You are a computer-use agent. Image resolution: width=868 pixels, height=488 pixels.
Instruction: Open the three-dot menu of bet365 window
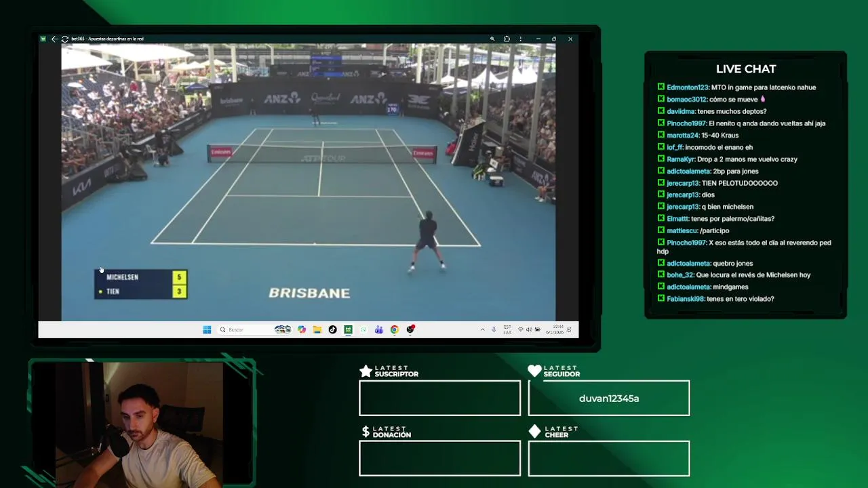(x=520, y=39)
